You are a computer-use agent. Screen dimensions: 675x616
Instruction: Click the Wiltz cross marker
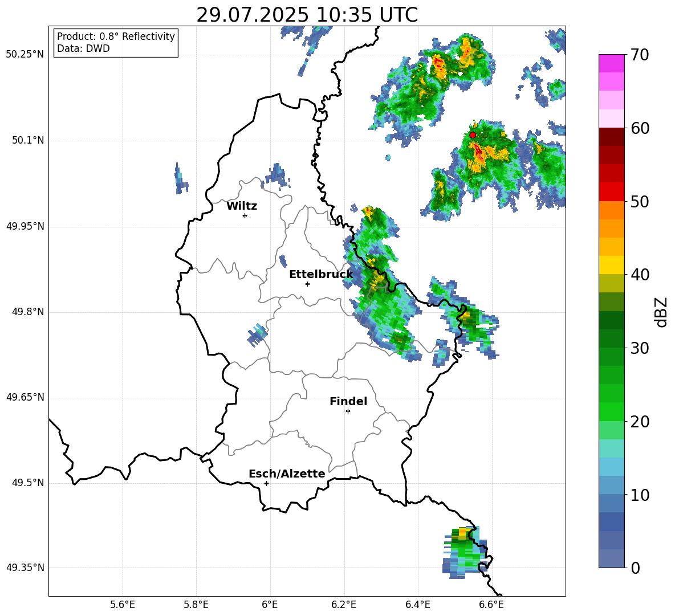tap(245, 215)
